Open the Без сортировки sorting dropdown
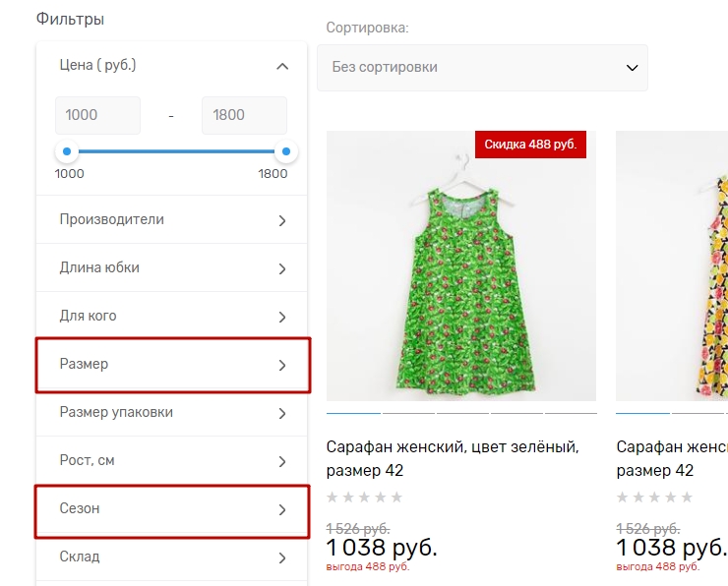The width and height of the screenshot is (728, 586). (x=482, y=68)
